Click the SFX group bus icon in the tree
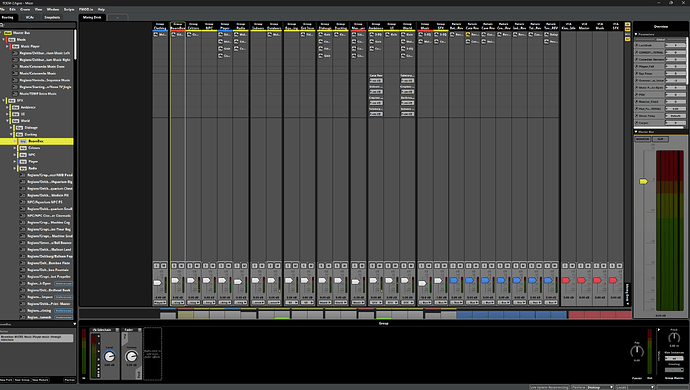Image resolution: width=690 pixels, height=390 pixels. [x=11, y=100]
